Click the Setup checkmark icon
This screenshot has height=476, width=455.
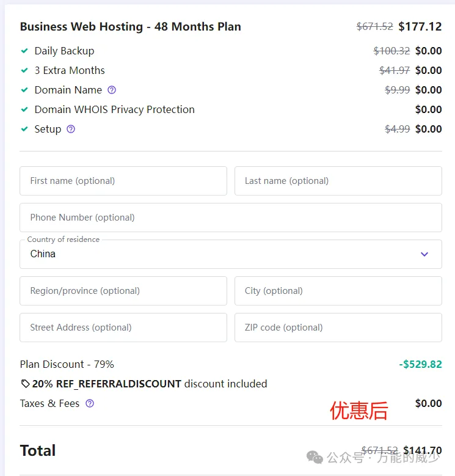(24, 129)
